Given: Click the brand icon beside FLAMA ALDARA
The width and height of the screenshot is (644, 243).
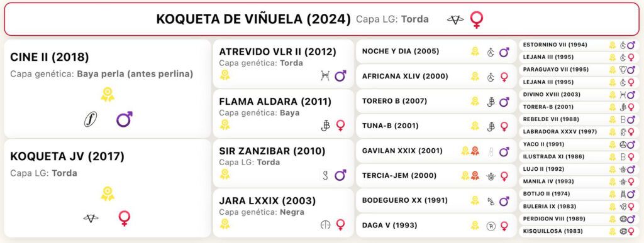Looking at the screenshot, I should [325, 126].
